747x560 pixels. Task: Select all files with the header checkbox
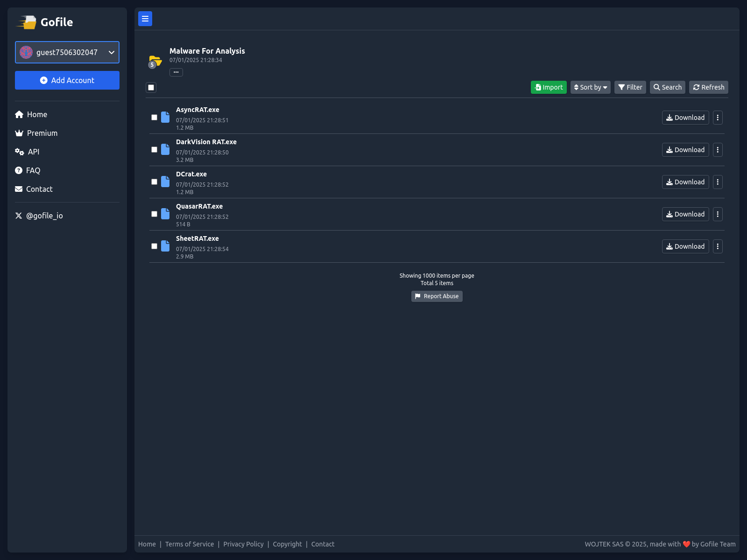[x=151, y=87]
